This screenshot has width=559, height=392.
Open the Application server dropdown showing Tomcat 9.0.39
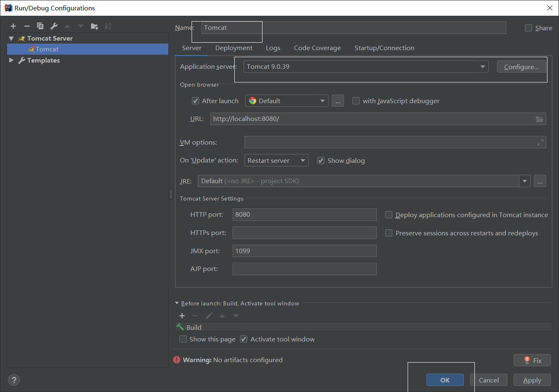(366, 67)
